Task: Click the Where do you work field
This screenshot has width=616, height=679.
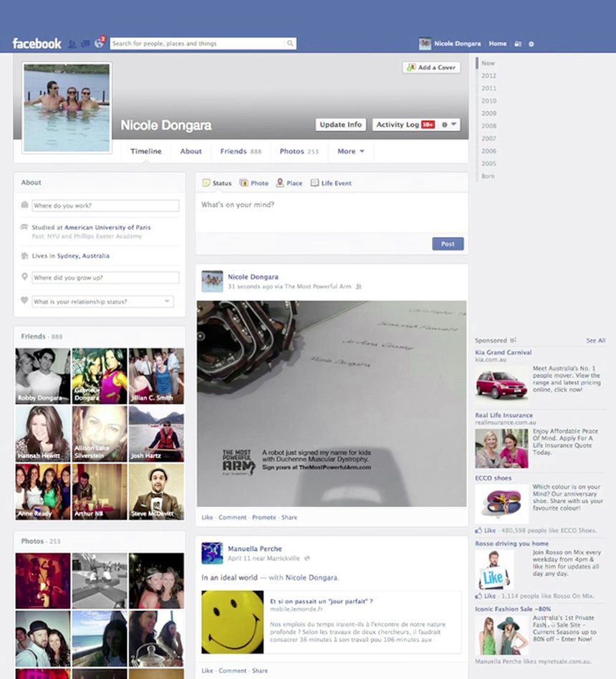Action: click(105, 206)
